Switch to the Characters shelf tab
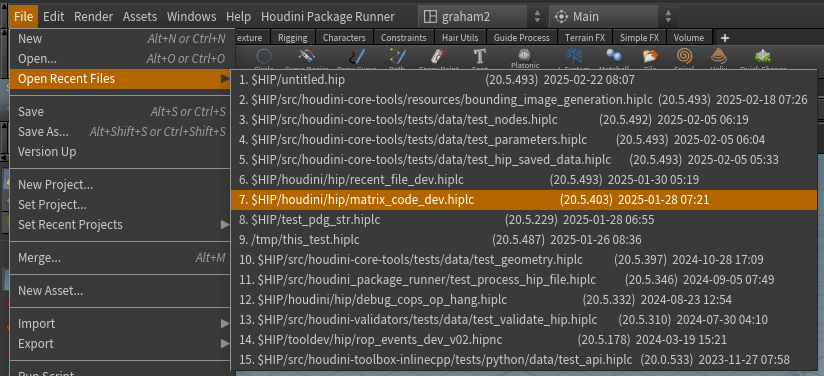This screenshot has height=376, width=824. pos(344,38)
